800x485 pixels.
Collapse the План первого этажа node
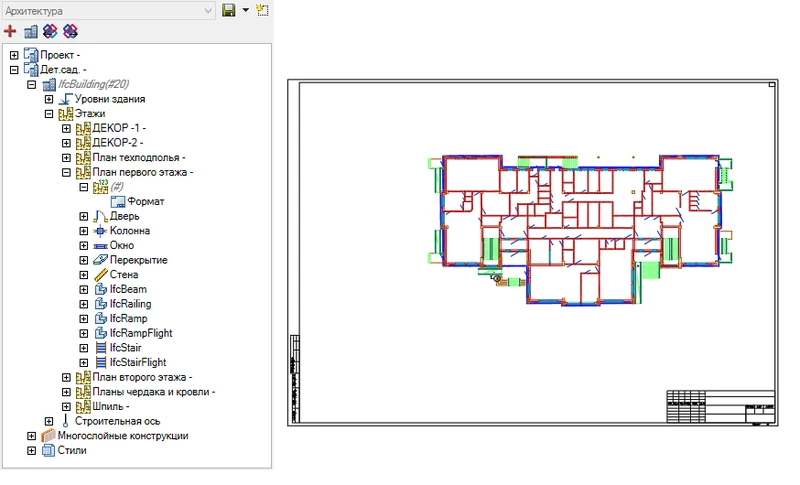click(66, 172)
